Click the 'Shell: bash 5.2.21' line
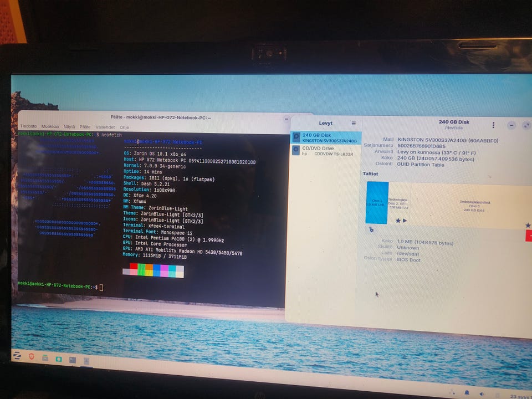The image size is (532, 399). tap(146, 183)
